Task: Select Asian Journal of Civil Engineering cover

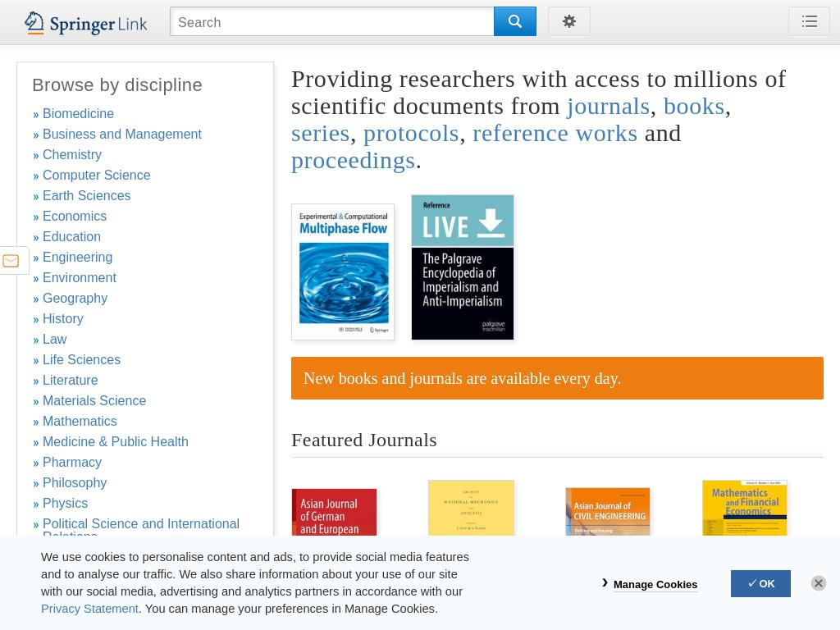Action: coord(607,511)
